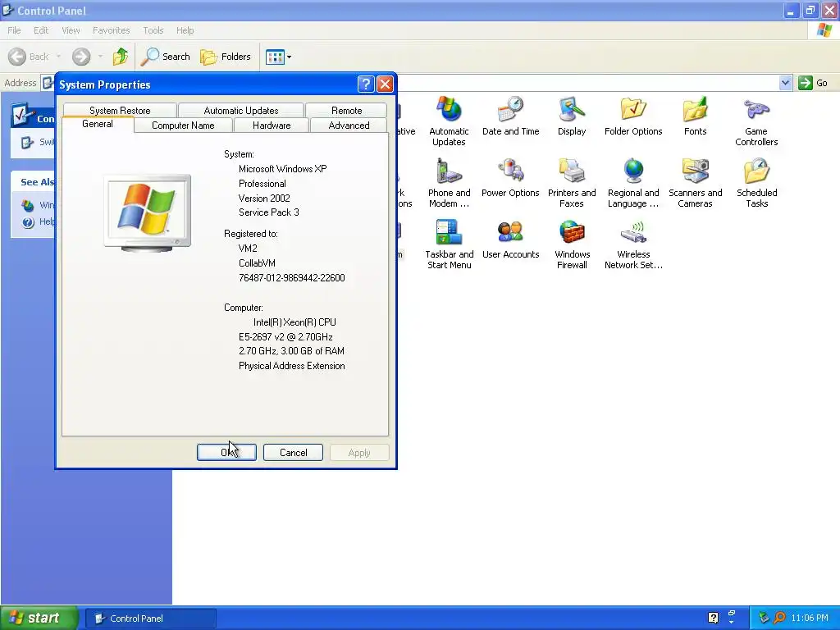Screen dimensions: 840x630
Task: Click the search magnifier tray icon
Action: [779, 618]
